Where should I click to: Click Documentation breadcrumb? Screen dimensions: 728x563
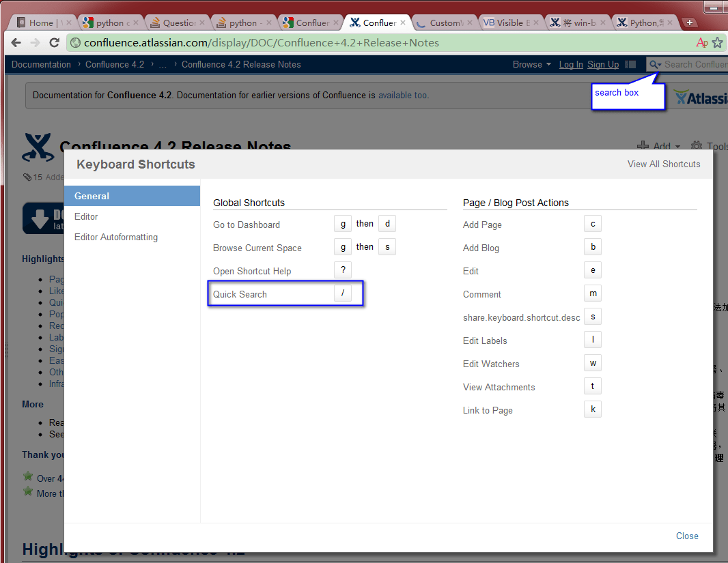click(42, 64)
